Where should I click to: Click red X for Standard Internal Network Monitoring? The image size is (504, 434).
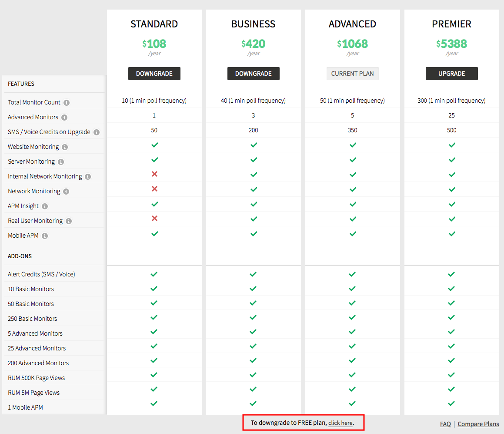coord(154,174)
